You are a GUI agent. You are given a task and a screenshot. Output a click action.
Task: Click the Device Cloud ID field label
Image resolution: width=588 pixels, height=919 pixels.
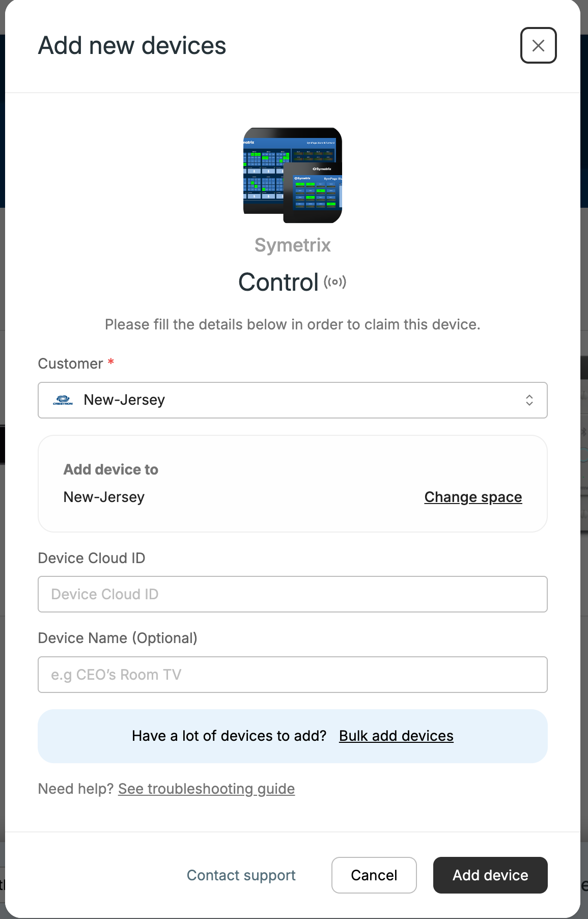pos(92,558)
